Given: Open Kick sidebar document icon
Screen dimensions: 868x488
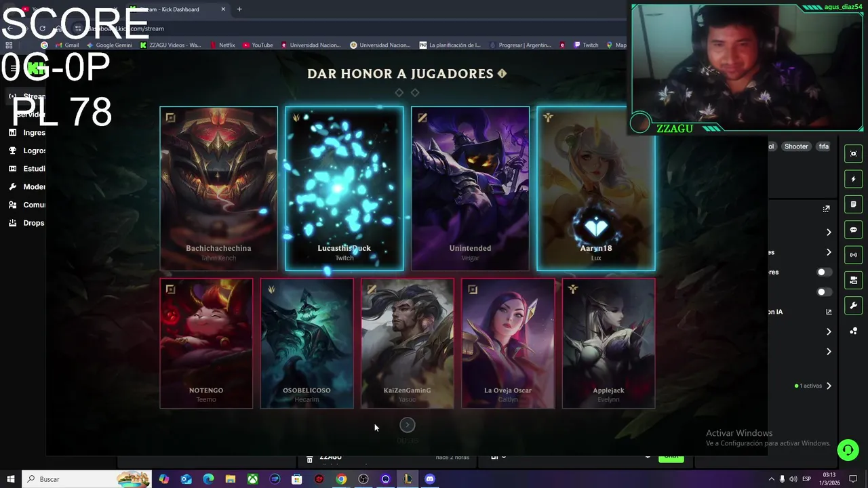Looking at the screenshot, I should point(853,204).
